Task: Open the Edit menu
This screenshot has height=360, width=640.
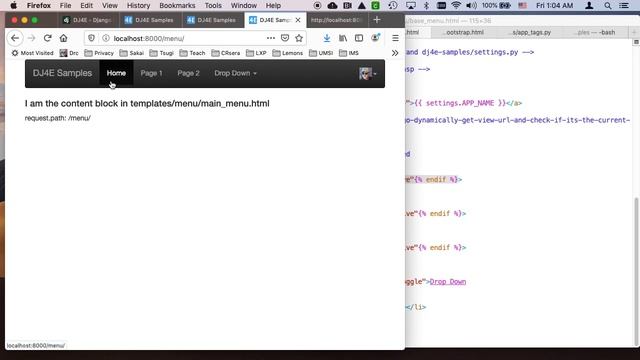Action: pos(87,6)
